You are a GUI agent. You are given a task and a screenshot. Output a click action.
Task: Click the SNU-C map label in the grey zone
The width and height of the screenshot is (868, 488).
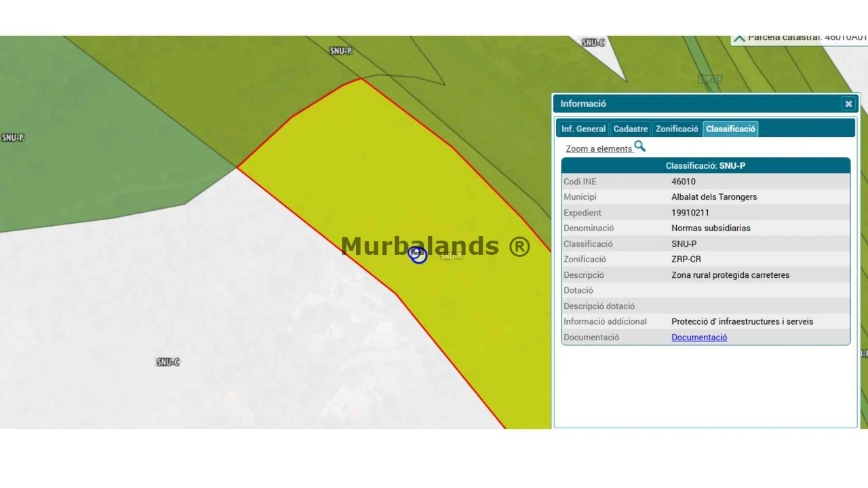click(168, 362)
